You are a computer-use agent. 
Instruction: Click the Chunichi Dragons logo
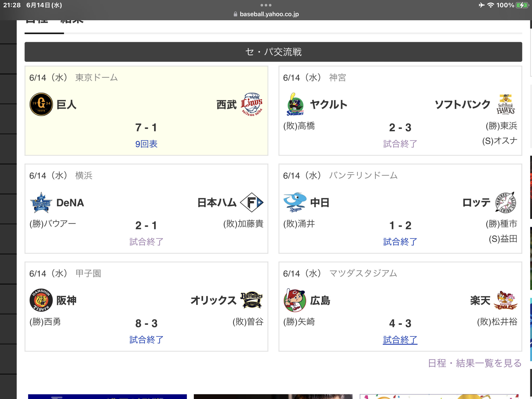point(295,203)
